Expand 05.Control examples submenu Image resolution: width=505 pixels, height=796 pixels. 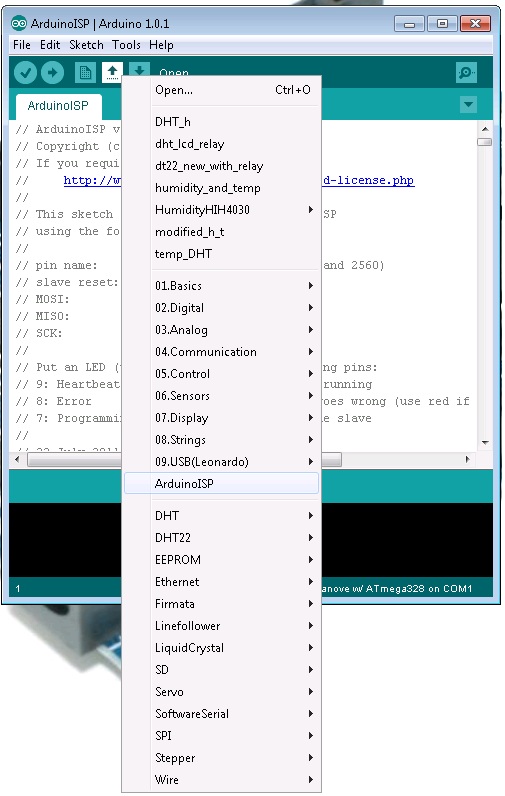(221, 374)
